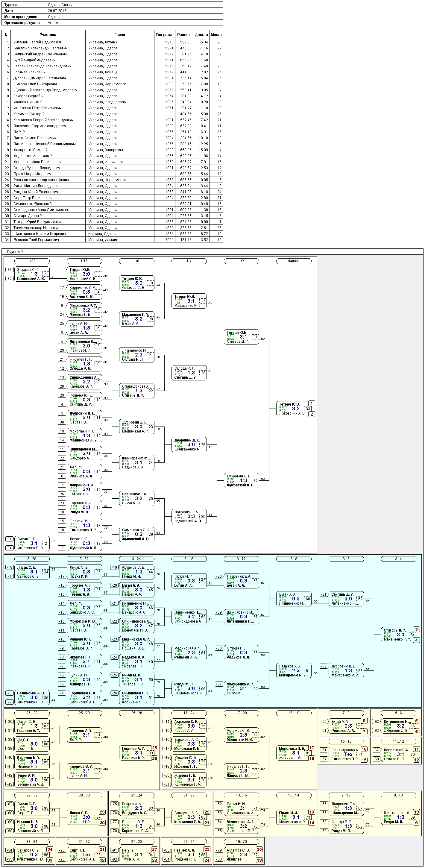This screenshot has height=868, width=425.
Task: Click the 33...34 placement bracket label
Action: click(32, 842)
